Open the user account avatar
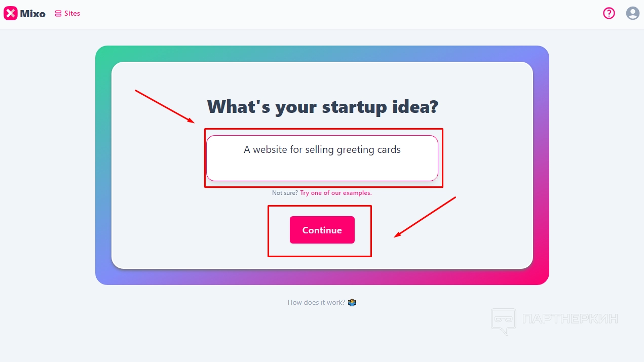644x362 pixels. (x=632, y=13)
